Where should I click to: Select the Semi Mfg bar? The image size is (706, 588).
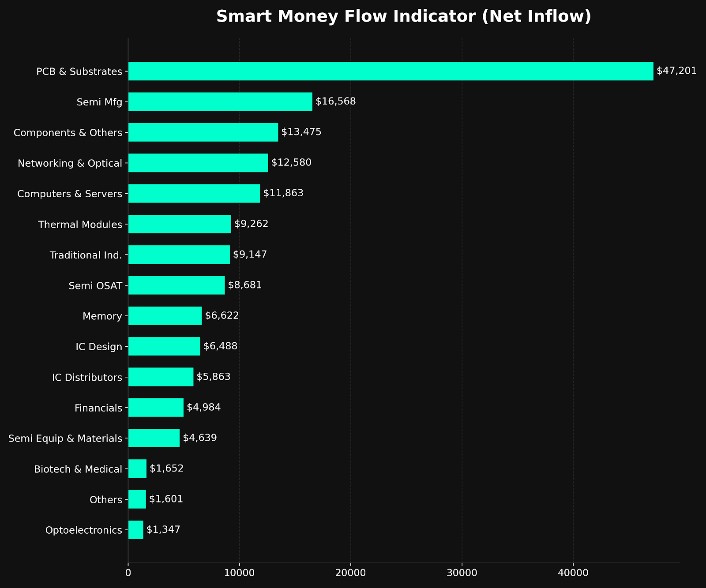220,101
